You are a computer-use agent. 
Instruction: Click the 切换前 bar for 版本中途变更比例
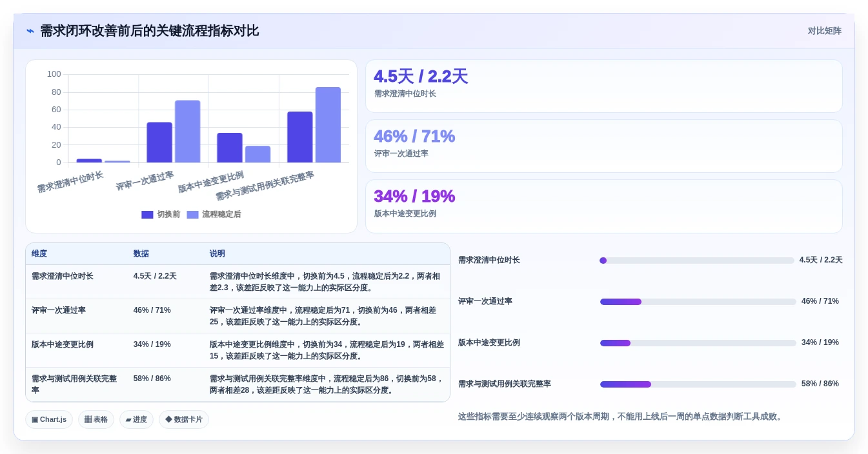point(230,148)
